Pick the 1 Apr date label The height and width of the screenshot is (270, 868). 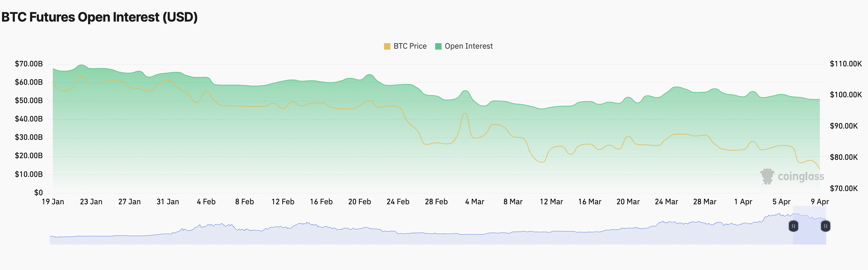pos(743,202)
